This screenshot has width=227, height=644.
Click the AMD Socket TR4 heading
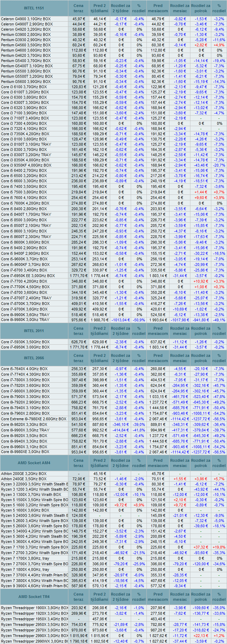pyautogui.click(x=34, y=597)
